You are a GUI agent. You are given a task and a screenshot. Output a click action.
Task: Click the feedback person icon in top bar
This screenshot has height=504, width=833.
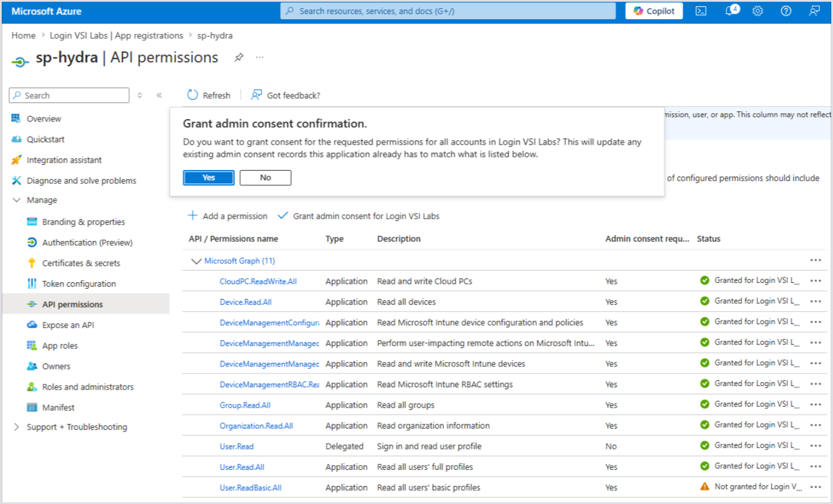pos(814,11)
